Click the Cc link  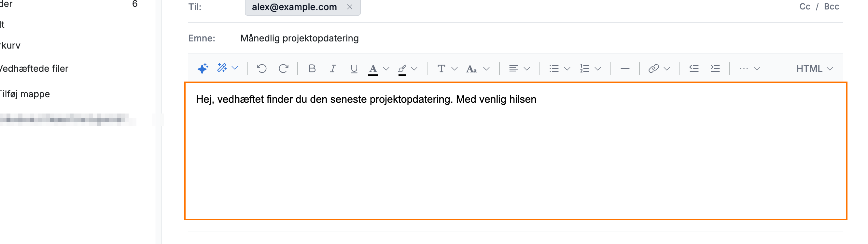pyautogui.click(x=805, y=7)
